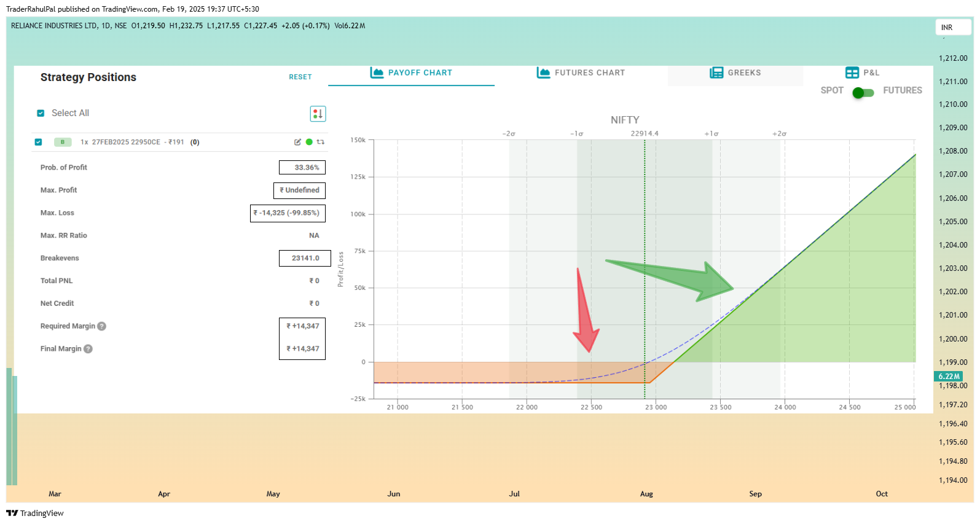
Task: Click the Select All label
Action: pos(70,113)
